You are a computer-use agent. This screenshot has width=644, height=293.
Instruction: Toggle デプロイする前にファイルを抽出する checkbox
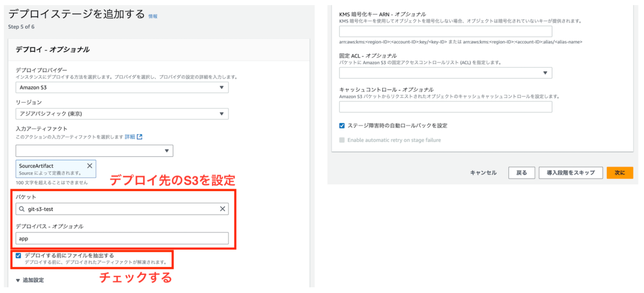(18, 256)
